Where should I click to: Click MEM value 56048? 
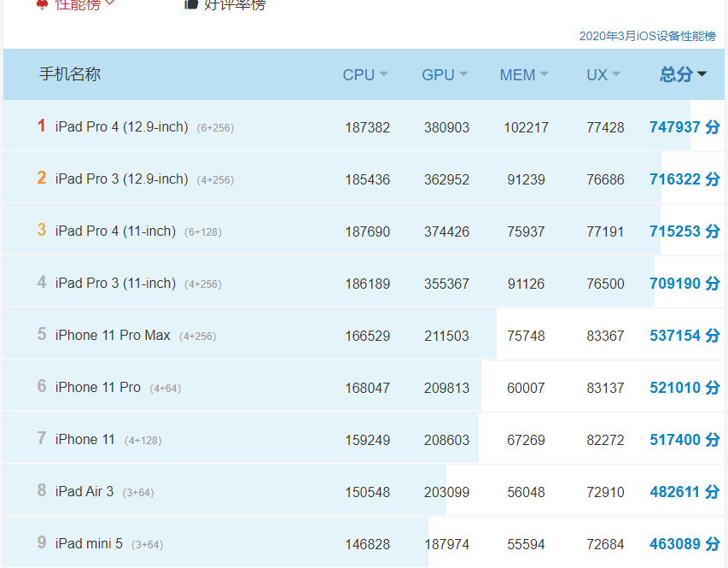coord(526,492)
